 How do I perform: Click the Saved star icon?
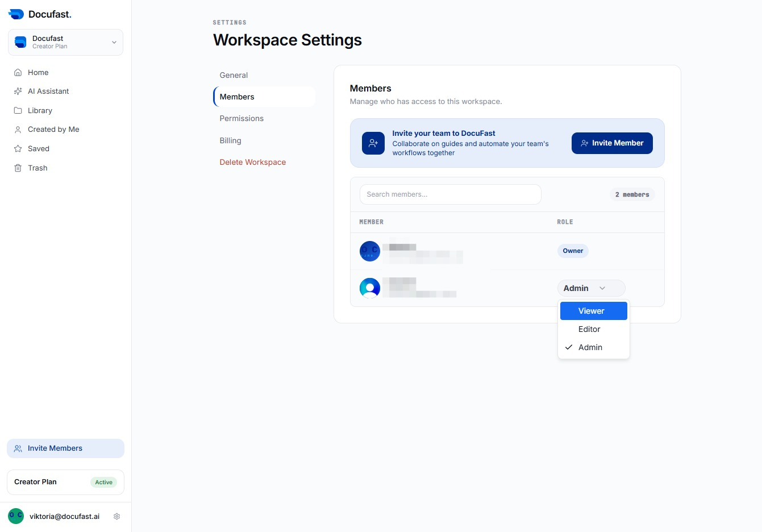coord(18,149)
